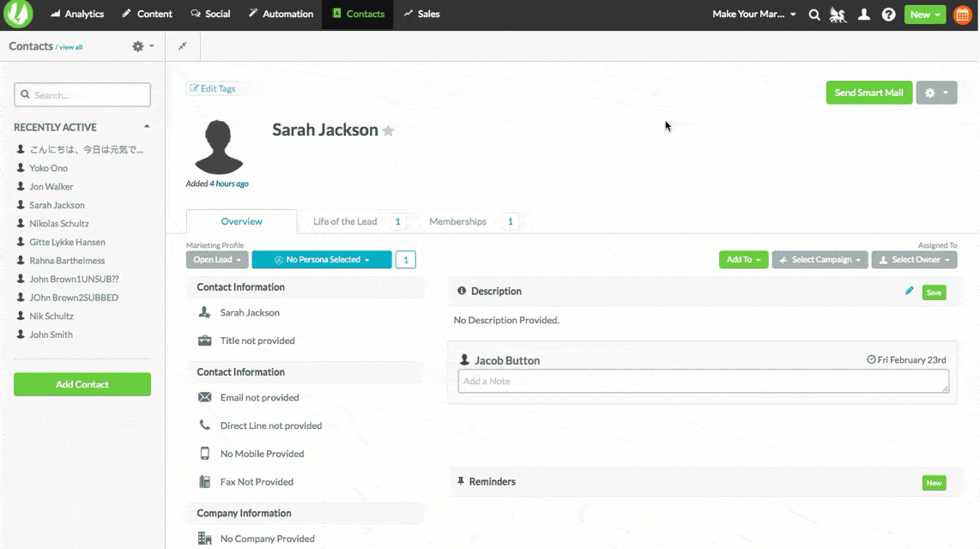Screen dimensions: 980x549
Task: Open the Contacts menu
Action: point(358,14)
